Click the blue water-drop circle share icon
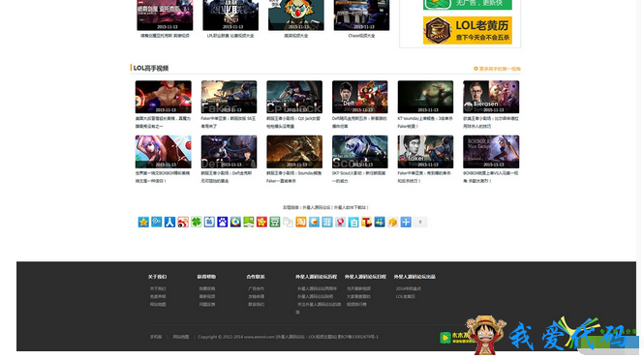Viewport: 644px width, 360px height. pos(235,223)
